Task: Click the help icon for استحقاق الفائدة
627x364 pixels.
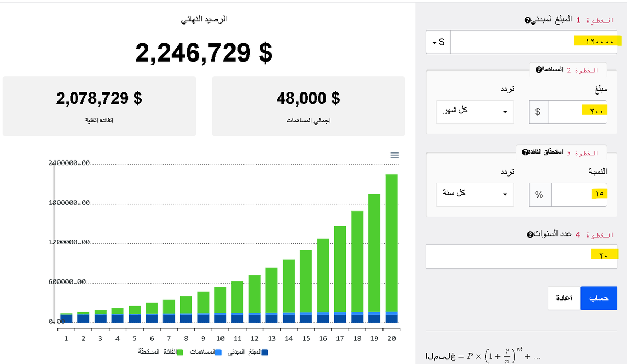Action: pyautogui.click(x=525, y=152)
